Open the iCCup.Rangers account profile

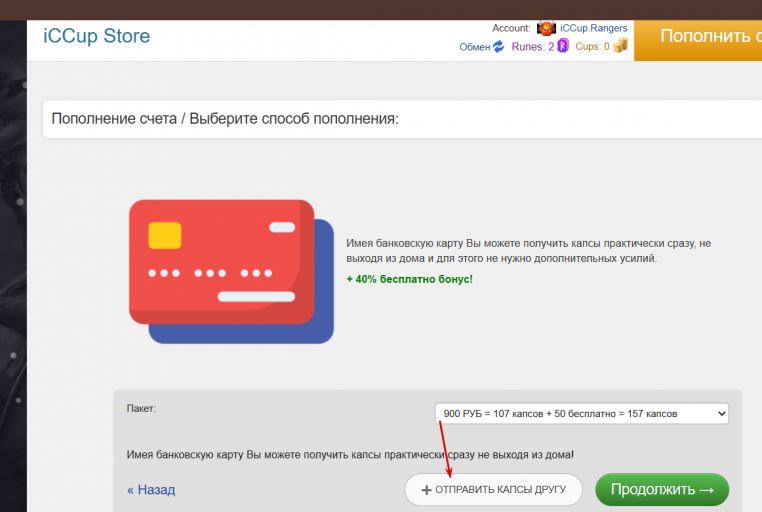pos(593,28)
